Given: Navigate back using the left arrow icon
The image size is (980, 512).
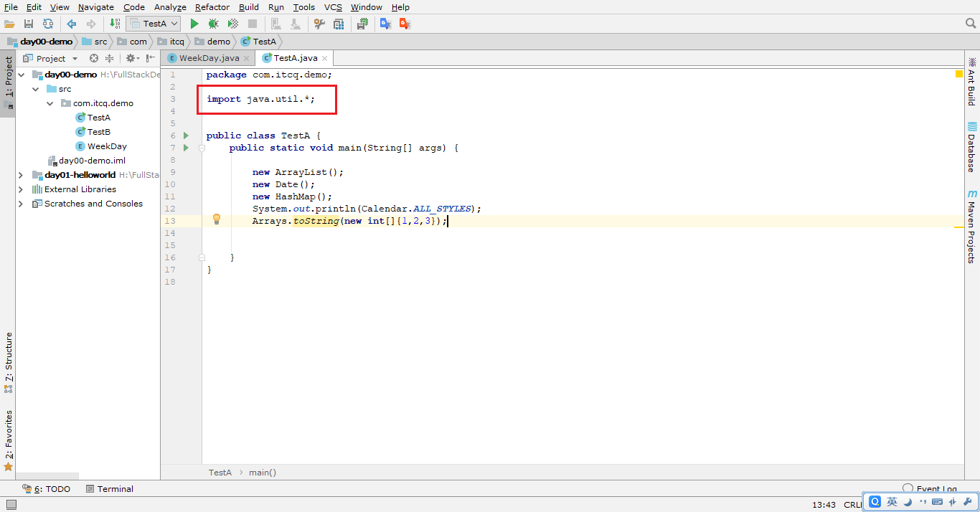Looking at the screenshot, I should tap(72, 24).
